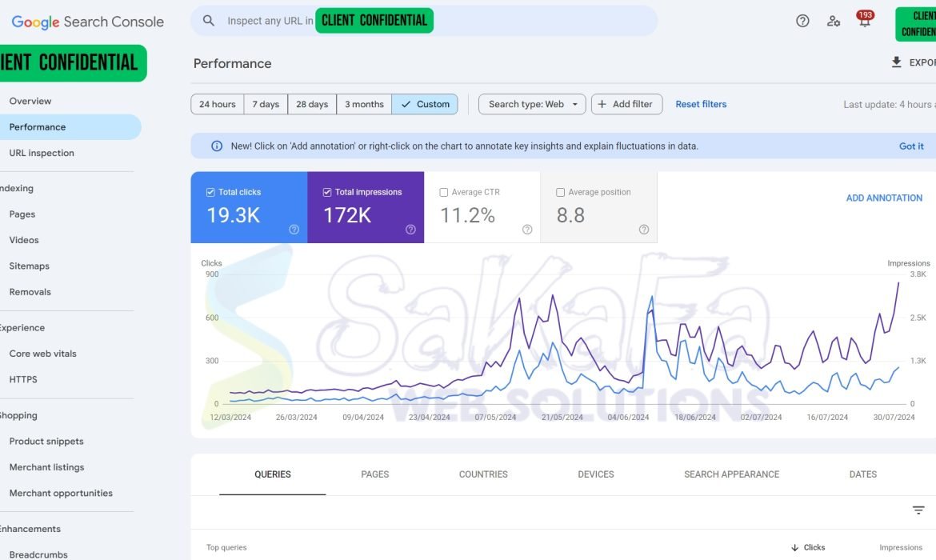Toggle Total impressions checkbox
Screen dimensions: 936x560
327,192
